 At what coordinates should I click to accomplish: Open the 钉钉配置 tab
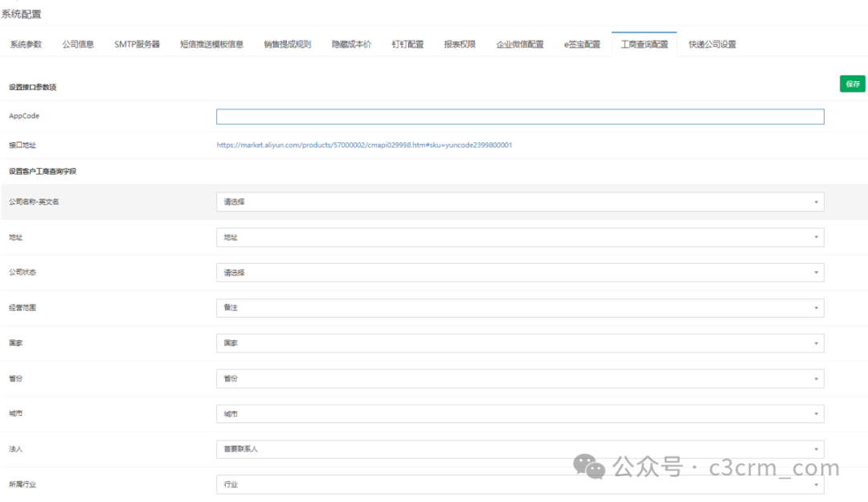[x=407, y=44]
